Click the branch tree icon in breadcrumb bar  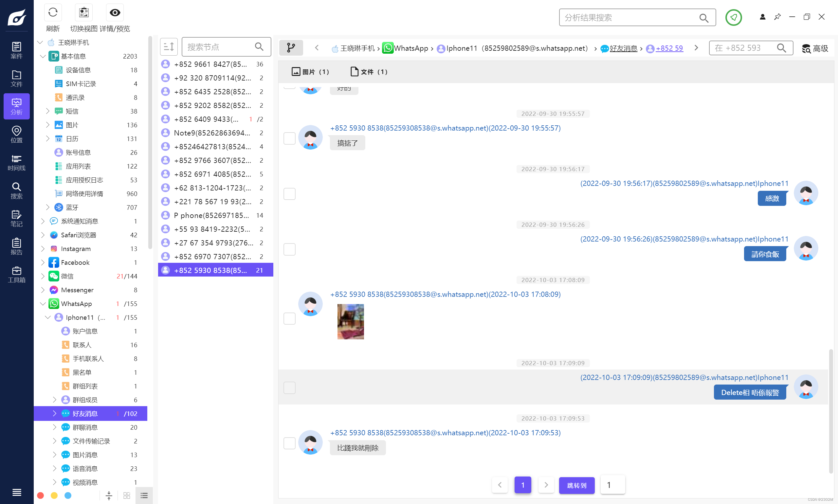point(291,48)
